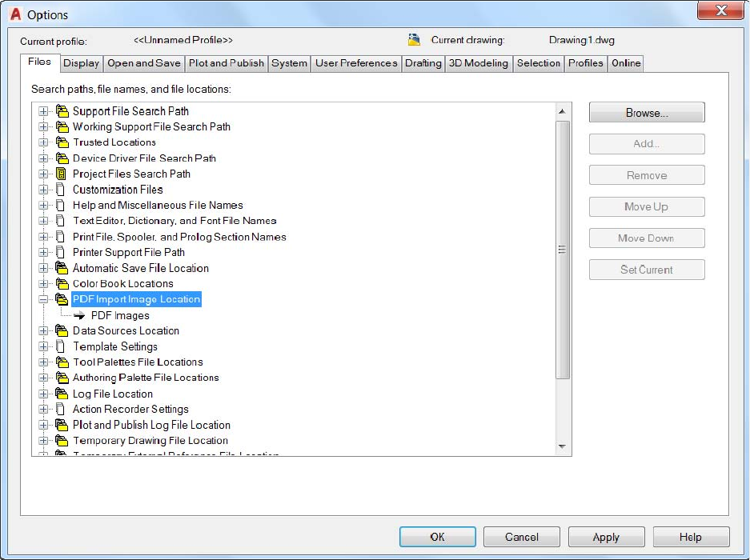Expand the Automatic Save File Location node
This screenshot has width=750, height=560.
pyautogui.click(x=43, y=268)
